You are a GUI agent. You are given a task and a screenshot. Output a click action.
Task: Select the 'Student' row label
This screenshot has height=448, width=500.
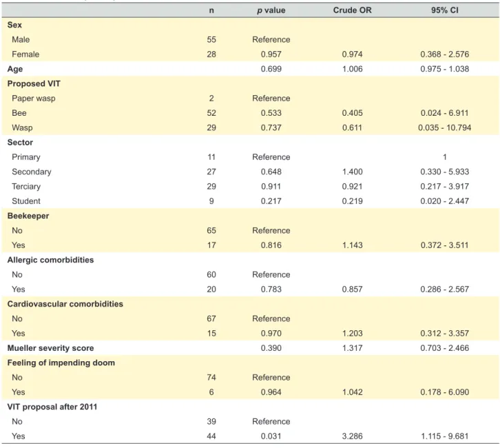[x=26, y=201]
